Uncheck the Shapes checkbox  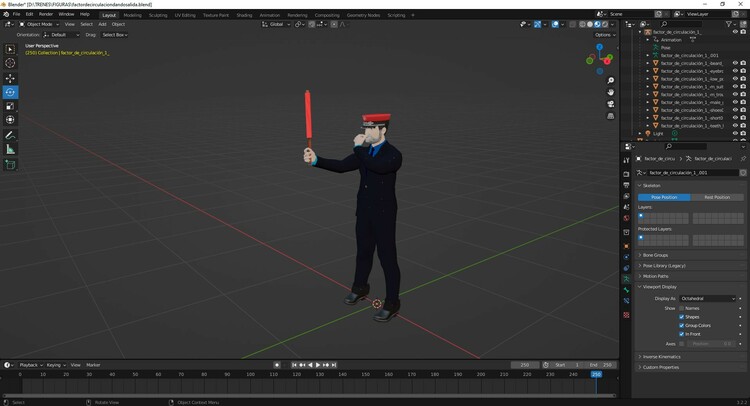[682, 317]
